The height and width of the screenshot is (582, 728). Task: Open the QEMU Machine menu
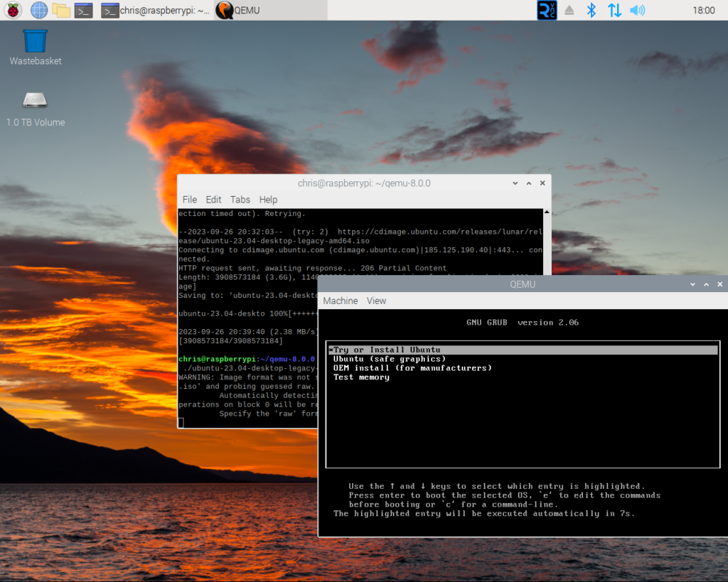341,301
